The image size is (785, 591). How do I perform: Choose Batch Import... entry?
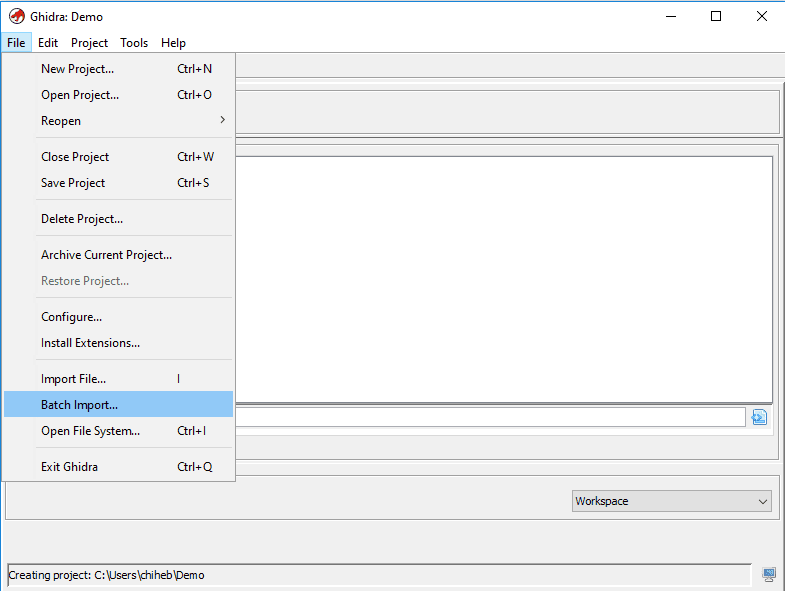[119, 404]
